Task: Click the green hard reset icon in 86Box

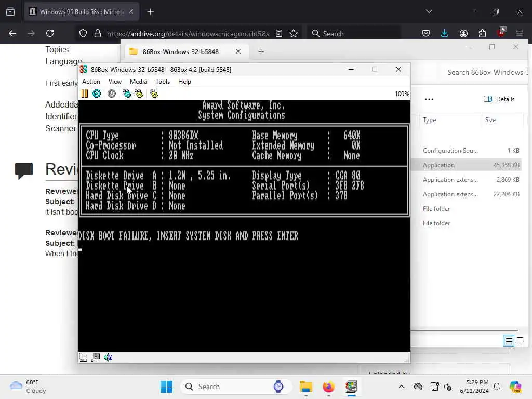Action: pyautogui.click(x=96, y=94)
